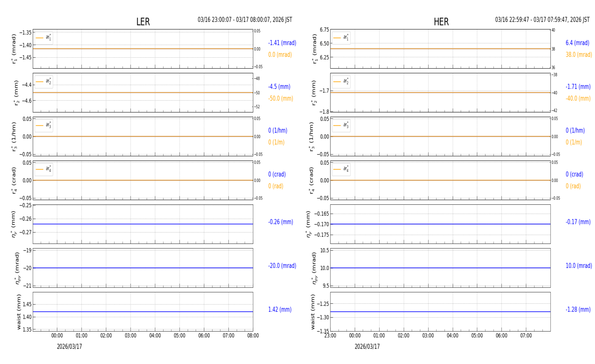This screenshot has height=364, width=595.
Task: Click LER's "r4* (crad)" axis label
Action: tap(14, 180)
